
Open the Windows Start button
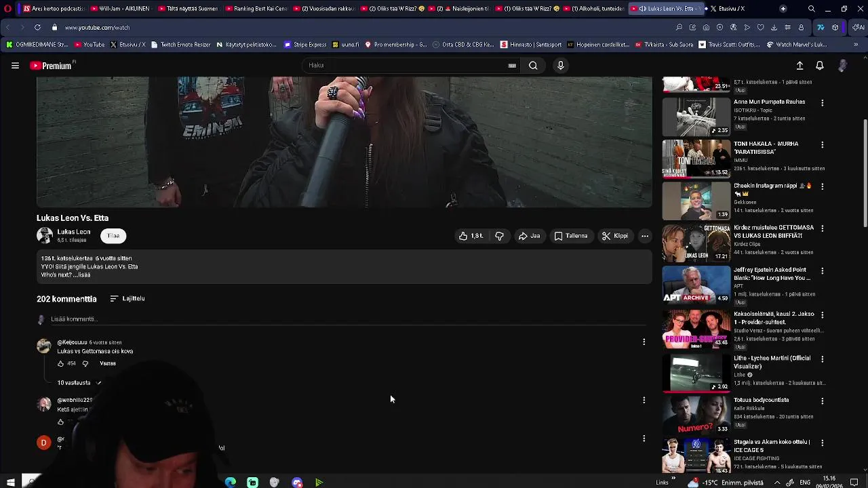[10, 483]
